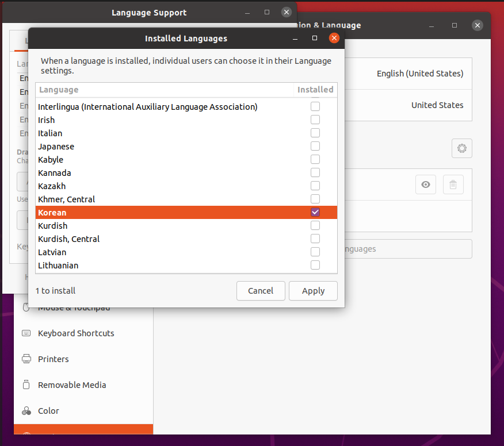Click Manage Installed Languages button in Settings
This screenshot has width=504, height=446.
[408, 249]
